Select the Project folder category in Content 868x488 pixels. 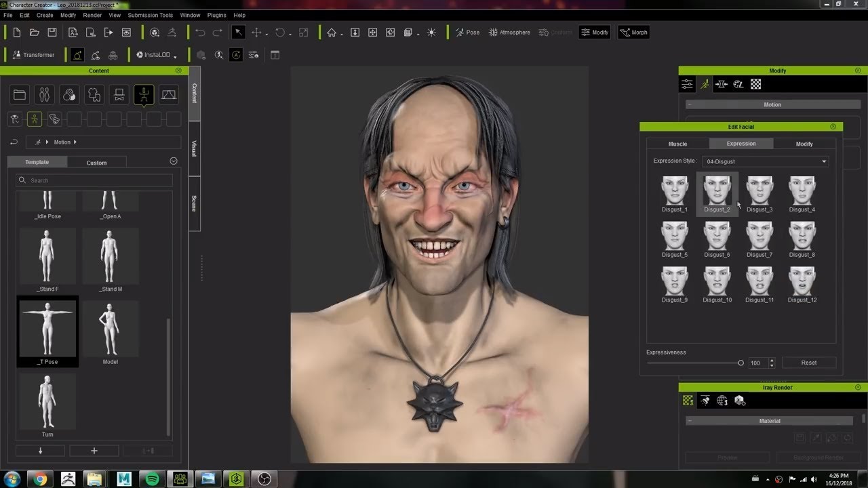point(20,95)
